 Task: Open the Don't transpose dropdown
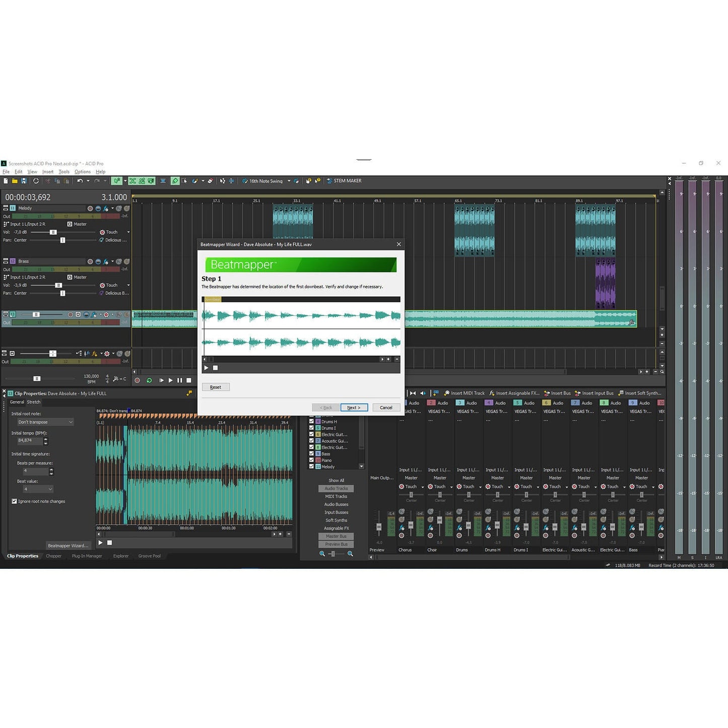coord(45,422)
